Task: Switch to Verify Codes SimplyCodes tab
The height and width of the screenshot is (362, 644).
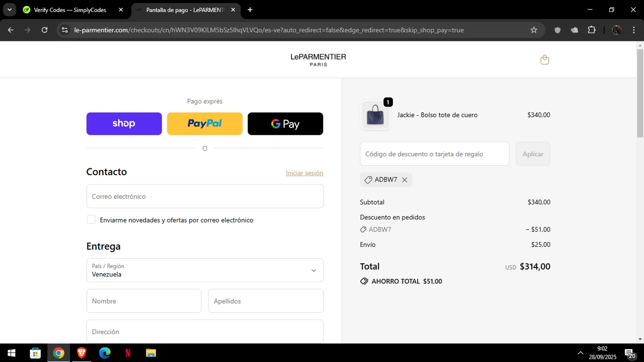Action: pos(70,10)
